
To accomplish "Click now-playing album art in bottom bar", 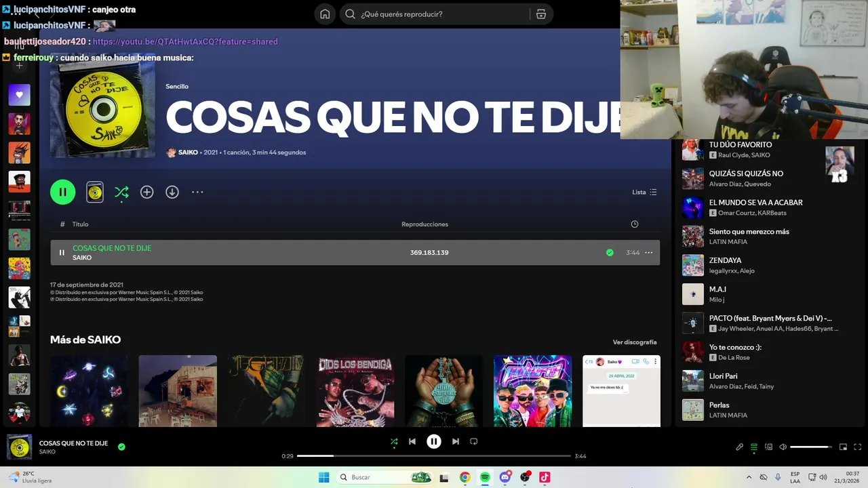I will pos(19,447).
